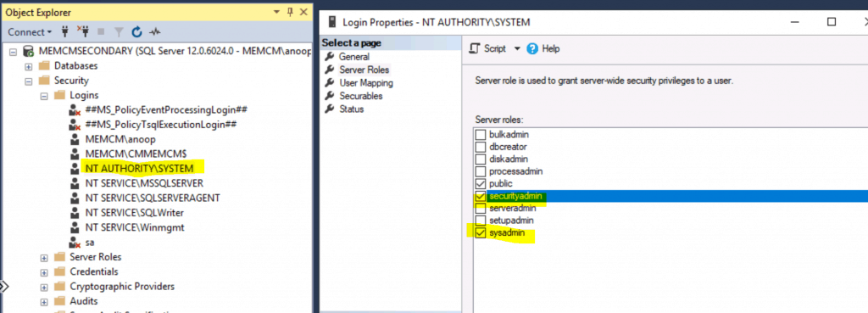Click disabled login icon beside ##MS_PolicyTsqlExecutionLogin##
The width and height of the screenshot is (868, 313).
[75, 125]
